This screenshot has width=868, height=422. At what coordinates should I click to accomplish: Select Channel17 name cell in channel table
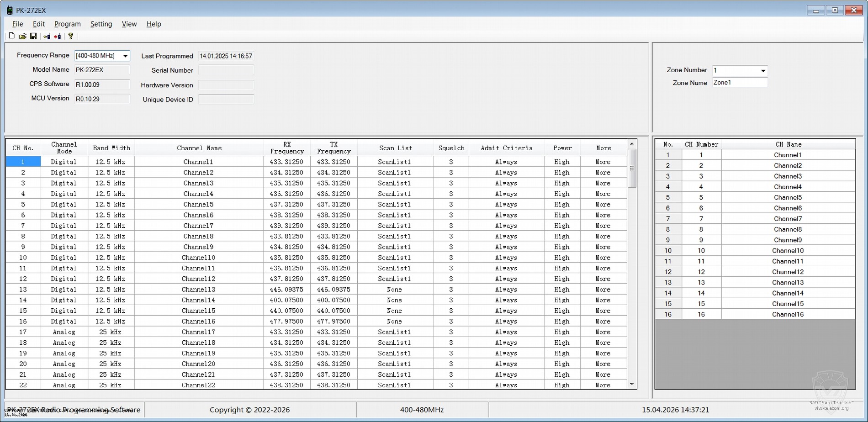coord(199,332)
